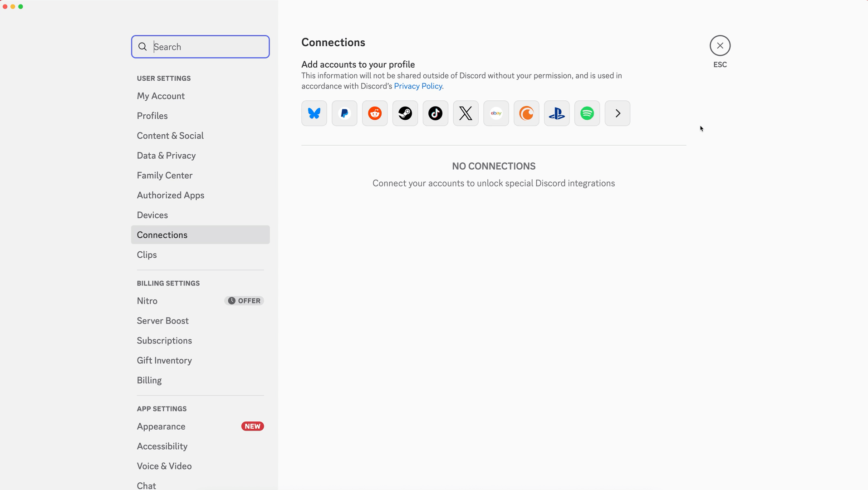Show more connection options
Screen dimensions: 868x490
pos(617,113)
